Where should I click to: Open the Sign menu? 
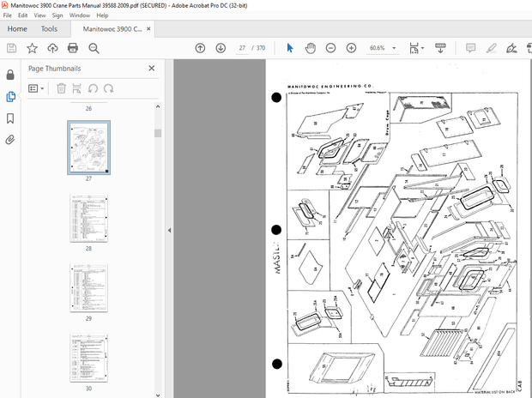tap(57, 15)
